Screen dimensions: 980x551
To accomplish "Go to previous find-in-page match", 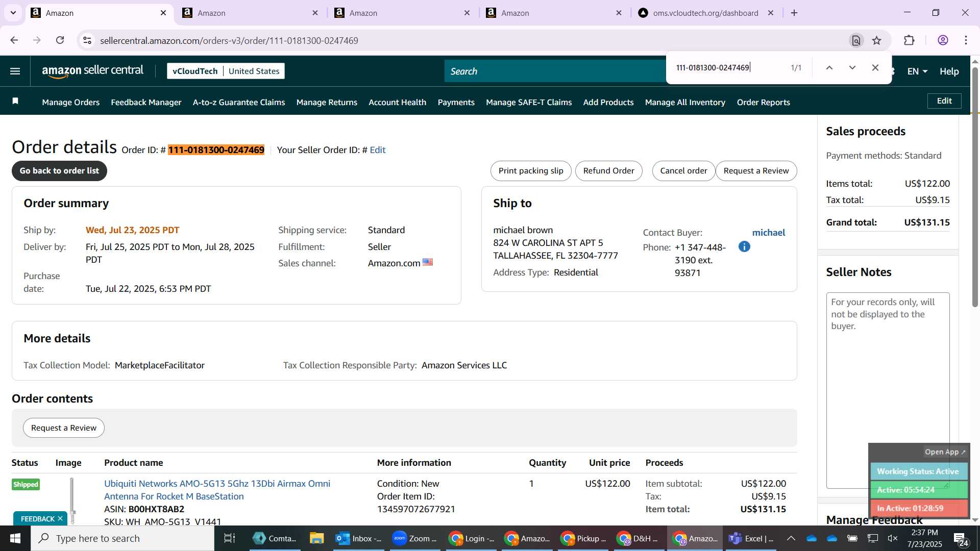I will (829, 68).
